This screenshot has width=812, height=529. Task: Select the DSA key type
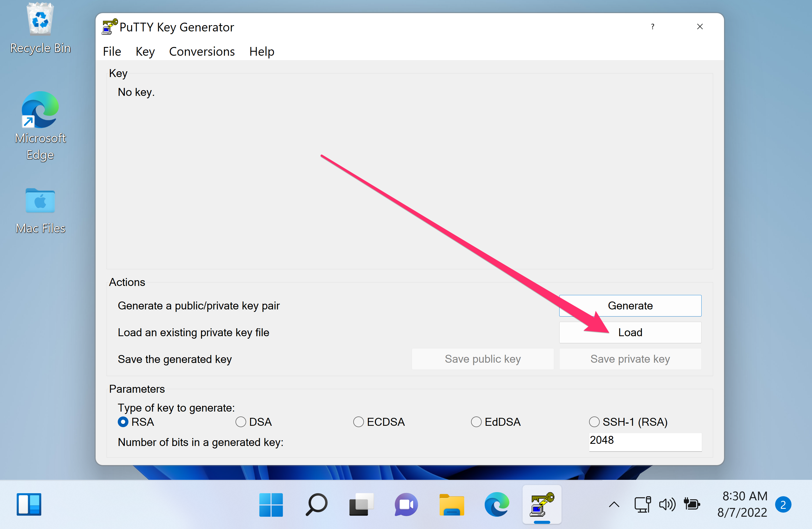pos(254,422)
